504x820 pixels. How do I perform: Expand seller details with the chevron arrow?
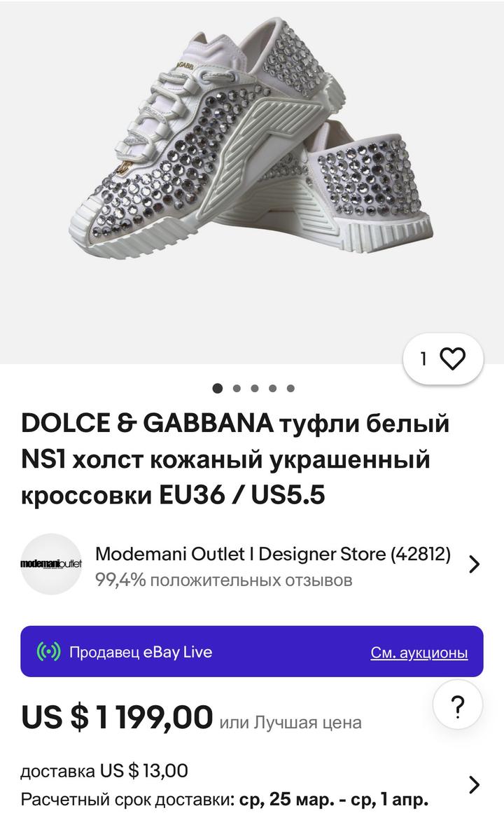[x=474, y=564]
